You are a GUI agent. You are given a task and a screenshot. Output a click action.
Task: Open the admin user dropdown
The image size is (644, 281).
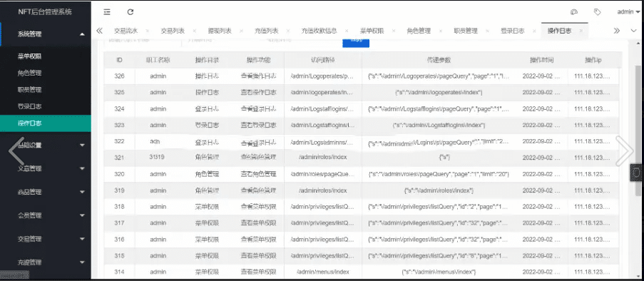point(628,12)
